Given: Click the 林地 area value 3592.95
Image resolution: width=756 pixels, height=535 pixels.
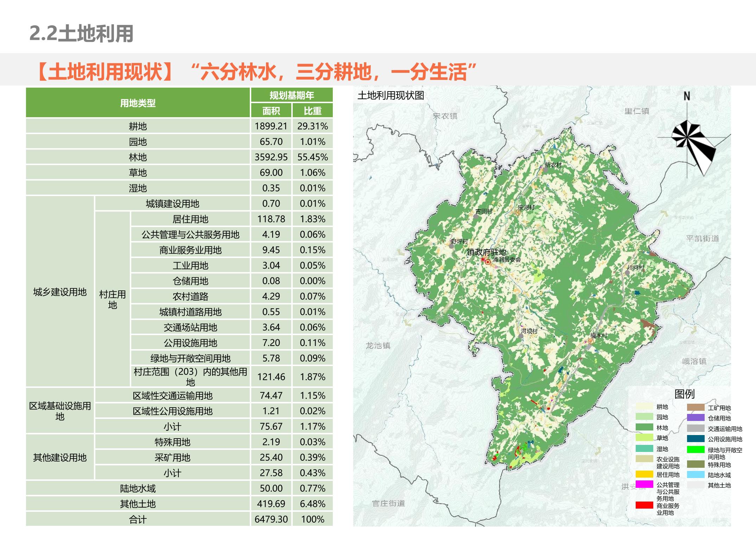Looking at the screenshot, I should click(x=271, y=157).
